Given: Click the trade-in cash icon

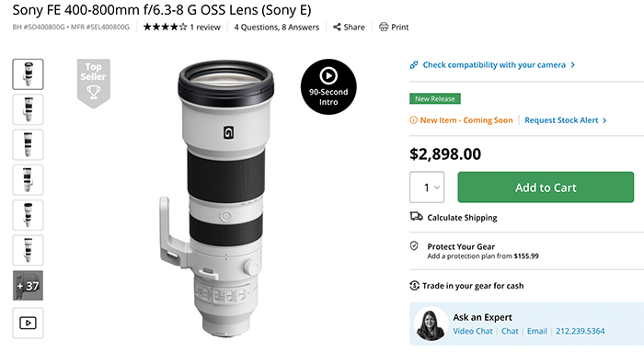Looking at the screenshot, I should click(414, 286).
